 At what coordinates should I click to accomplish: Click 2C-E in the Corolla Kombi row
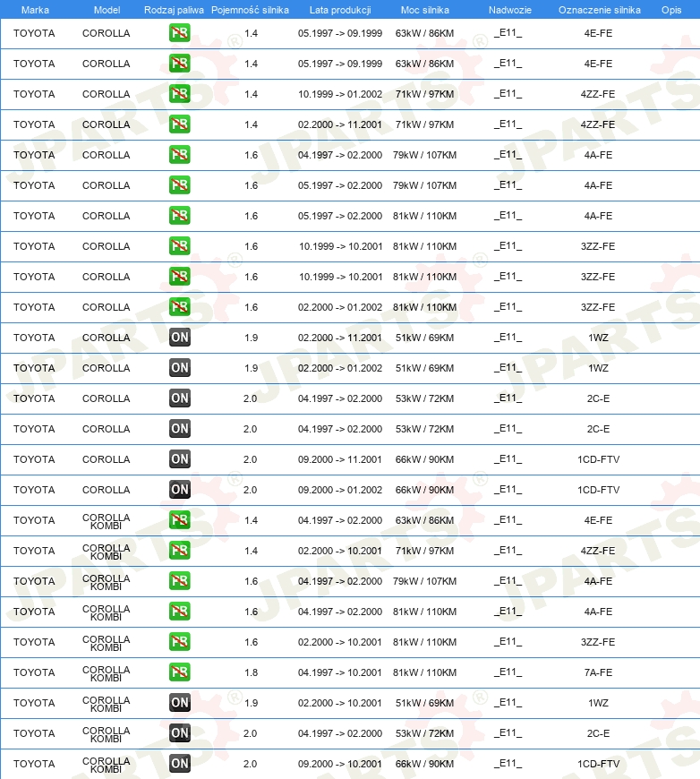(598, 733)
